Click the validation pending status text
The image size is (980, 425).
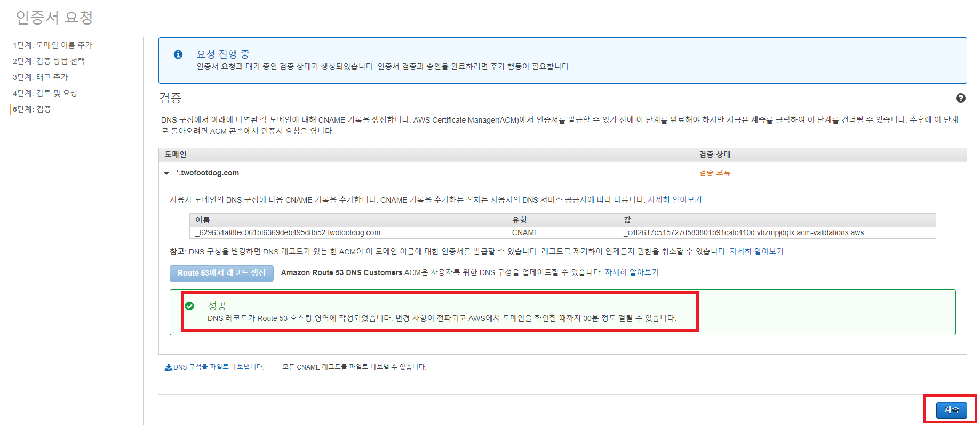click(714, 173)
